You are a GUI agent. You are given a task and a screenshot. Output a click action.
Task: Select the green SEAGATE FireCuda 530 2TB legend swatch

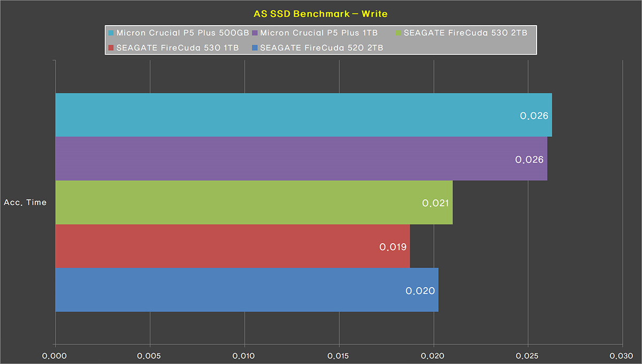coord(398,33)
